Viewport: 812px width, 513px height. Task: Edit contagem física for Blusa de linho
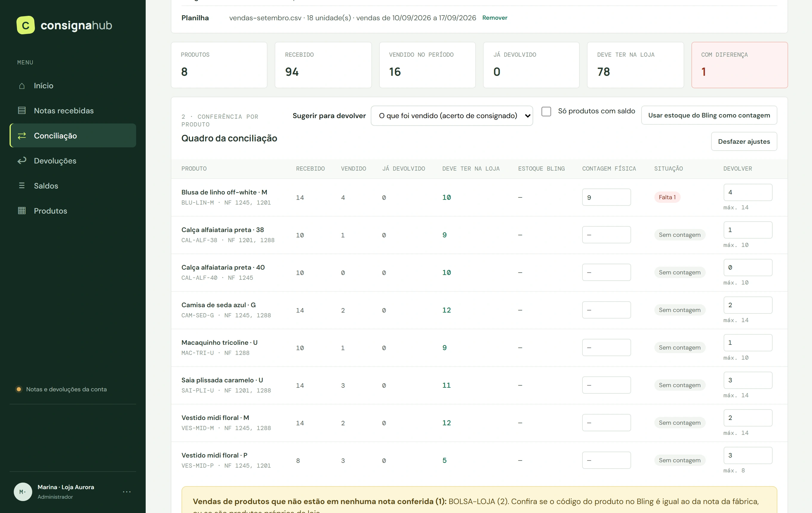coord(606,197)
